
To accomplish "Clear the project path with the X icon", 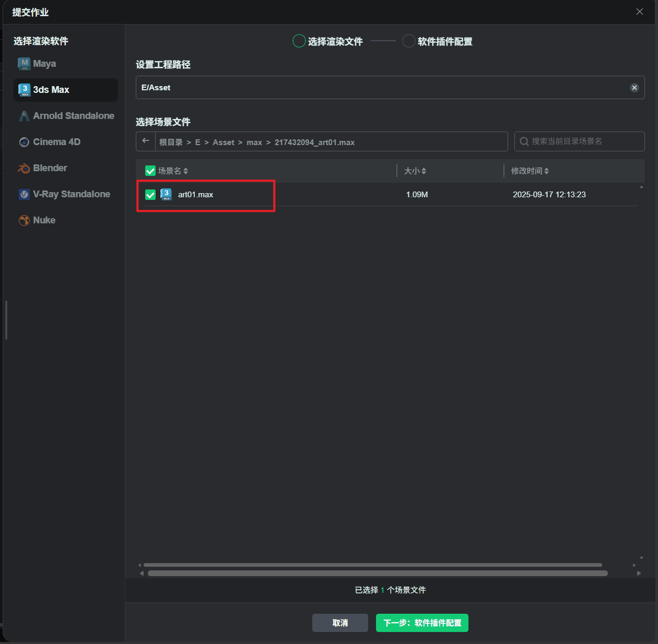I will [x=634, y=88].
